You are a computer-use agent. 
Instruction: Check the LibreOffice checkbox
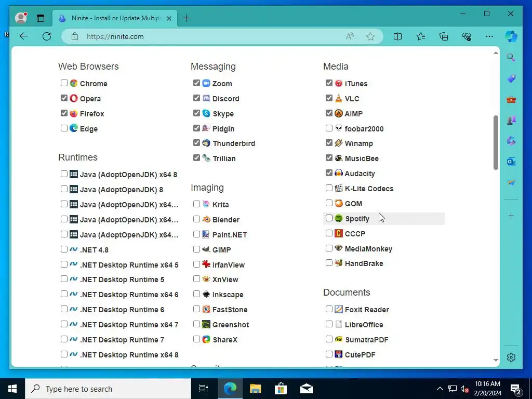point(329,324)
